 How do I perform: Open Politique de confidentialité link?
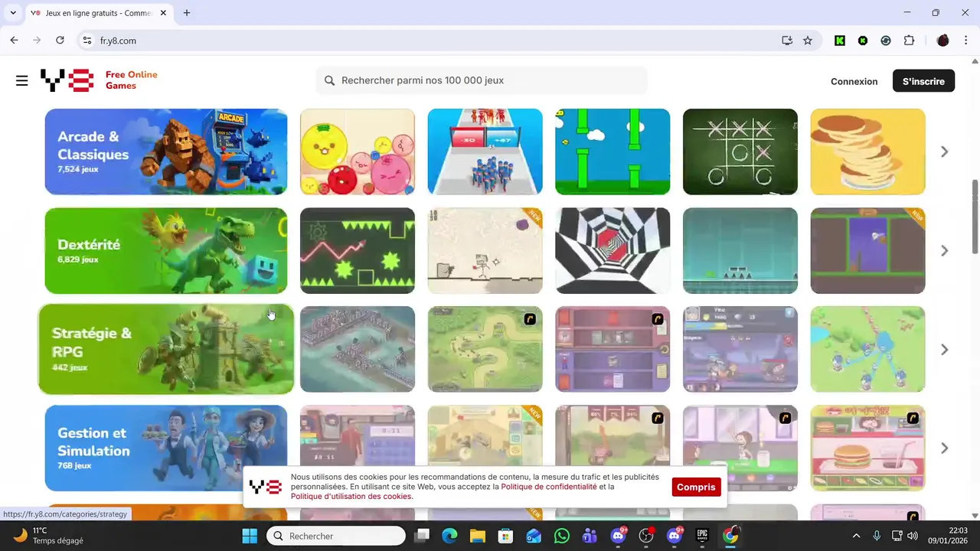[549, 487]
